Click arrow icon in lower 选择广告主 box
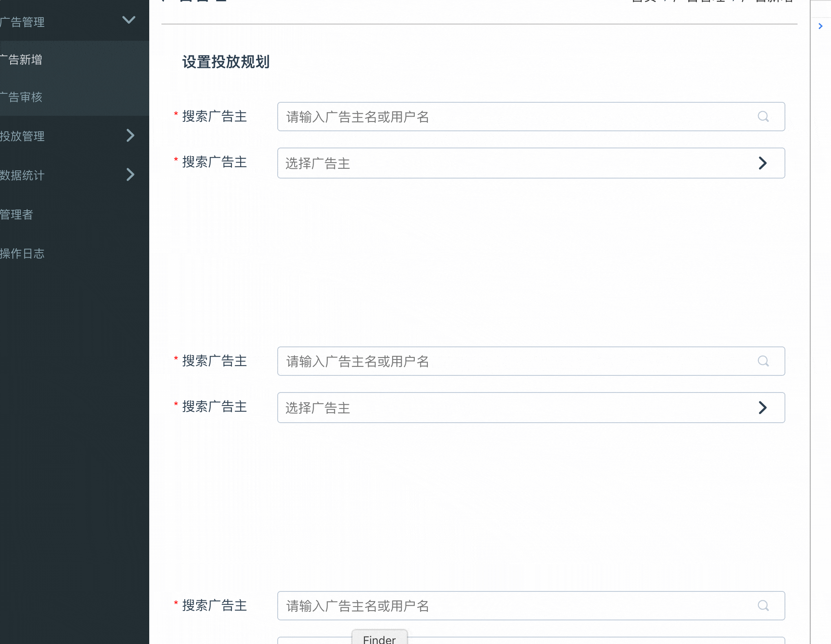 (x=762, y=408)
